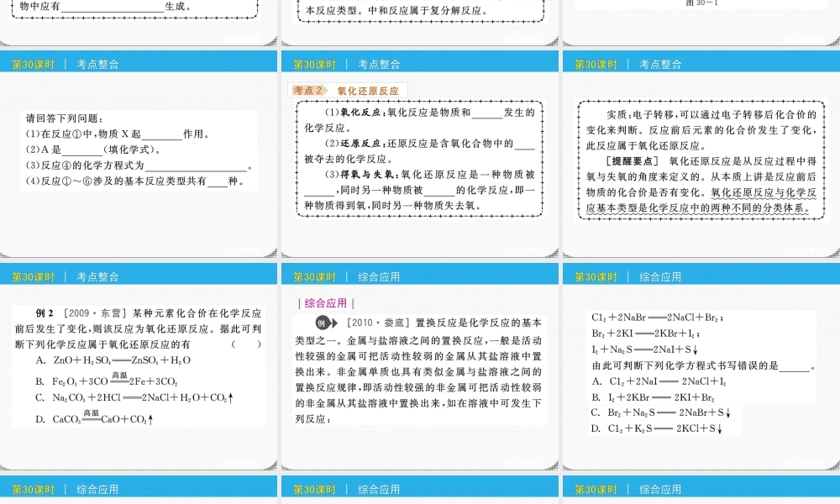Select option A. ZnO+H₂SO₄
Screen dimensions: 840x504
coord(113,360)
